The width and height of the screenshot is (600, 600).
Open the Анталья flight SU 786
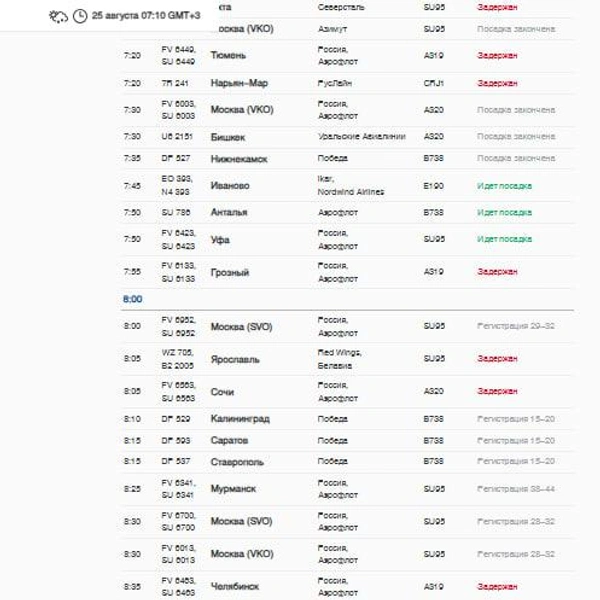(347, 212)
